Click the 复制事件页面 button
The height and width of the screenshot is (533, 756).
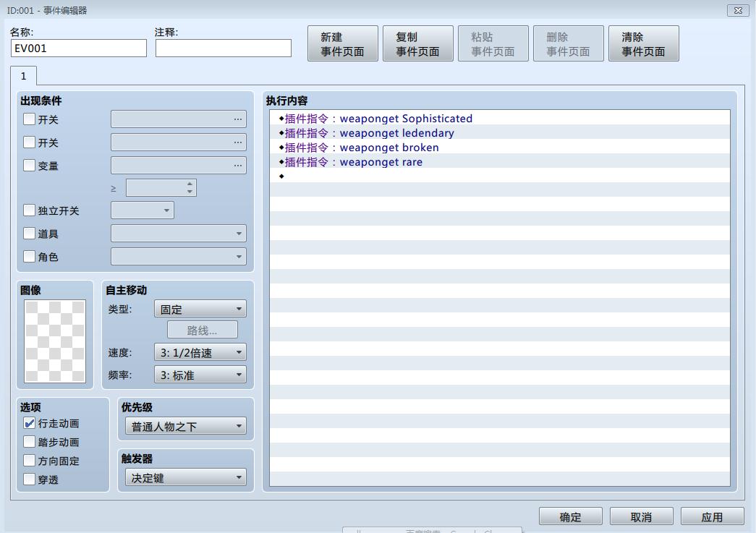[418, 44]
